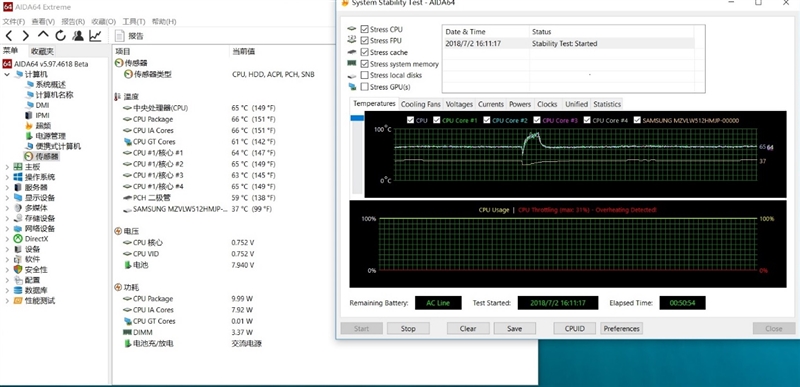Click the 报告 report icon
The height and width of the screenshot is (387, 800).
click(119, 36)
